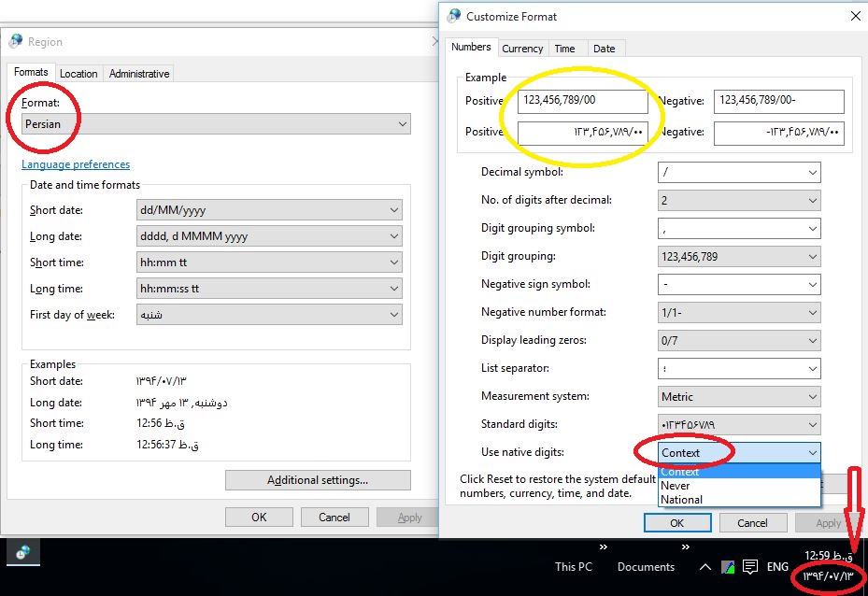Open the Location tab in Region window
Screen dimensions: 868x596
pyautogui.click(x=78, y=74)
